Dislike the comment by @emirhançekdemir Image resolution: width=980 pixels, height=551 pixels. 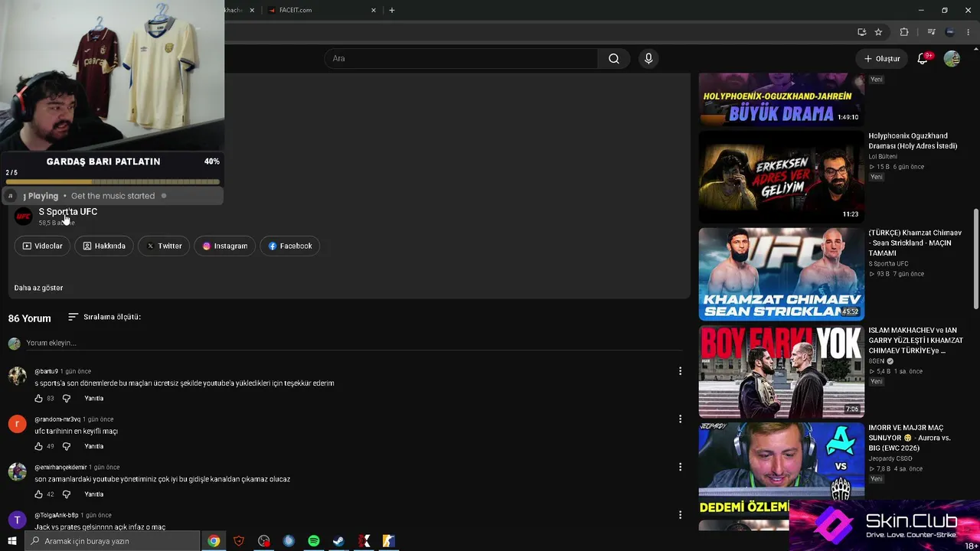(67, 494)
